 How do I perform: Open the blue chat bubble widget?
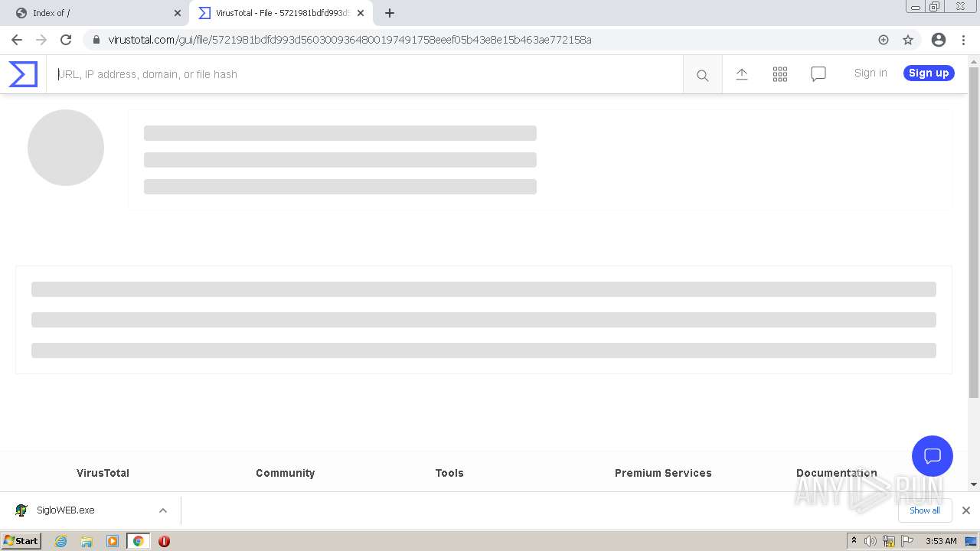(933, 456)
